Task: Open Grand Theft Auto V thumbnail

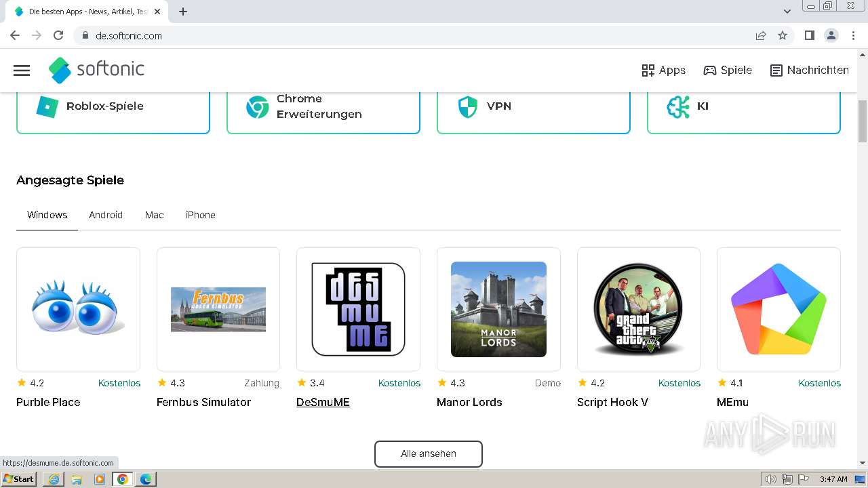Action: (x=639, y=309)
